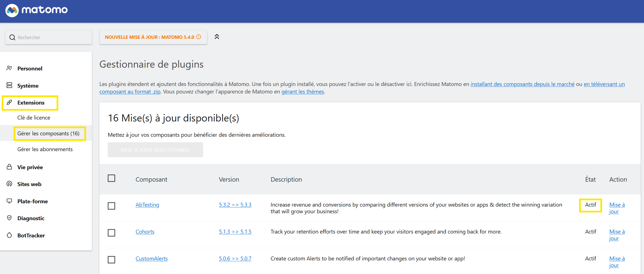
Task: Tick the select-all components checkbox
Action: [112, 178]
